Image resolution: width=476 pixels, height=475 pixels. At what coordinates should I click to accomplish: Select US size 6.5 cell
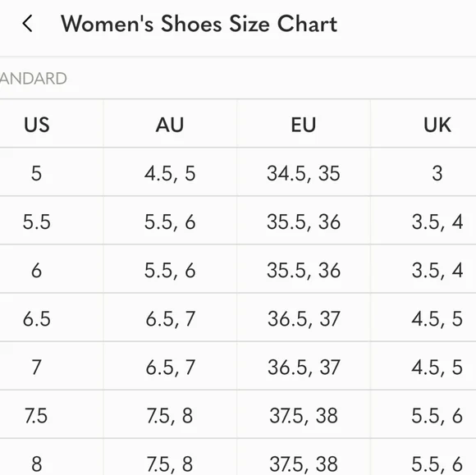tap(36, 318)
